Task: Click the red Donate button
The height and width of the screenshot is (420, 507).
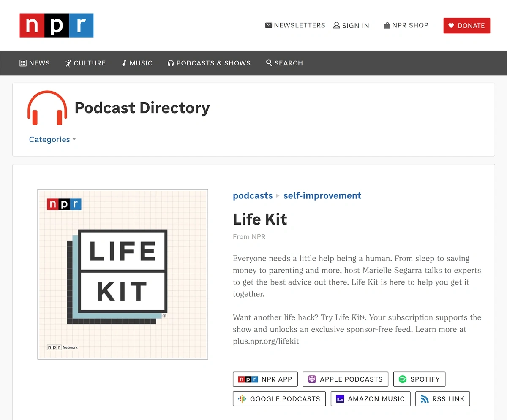Action: [x=466, y=25]
